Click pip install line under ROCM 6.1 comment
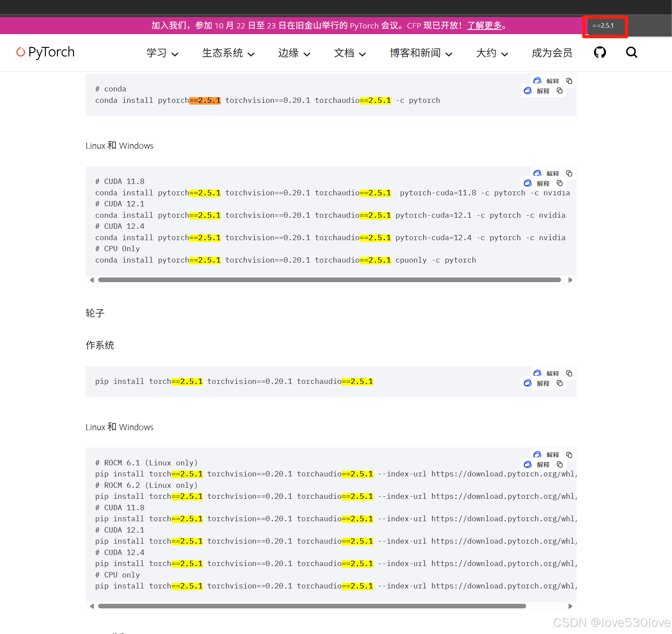This screenshot has width=672, height=634. click(x=335, y=474)
